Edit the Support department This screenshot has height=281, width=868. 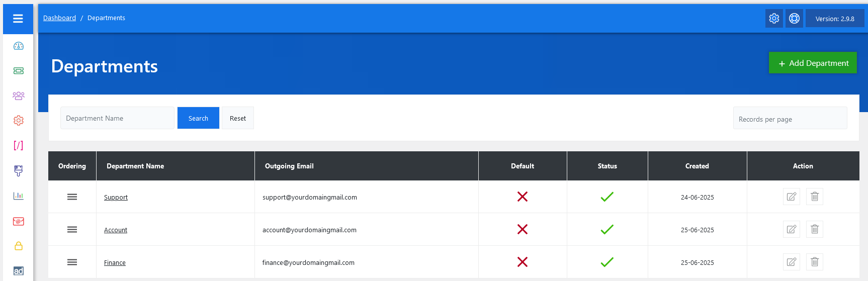[791, 197]
